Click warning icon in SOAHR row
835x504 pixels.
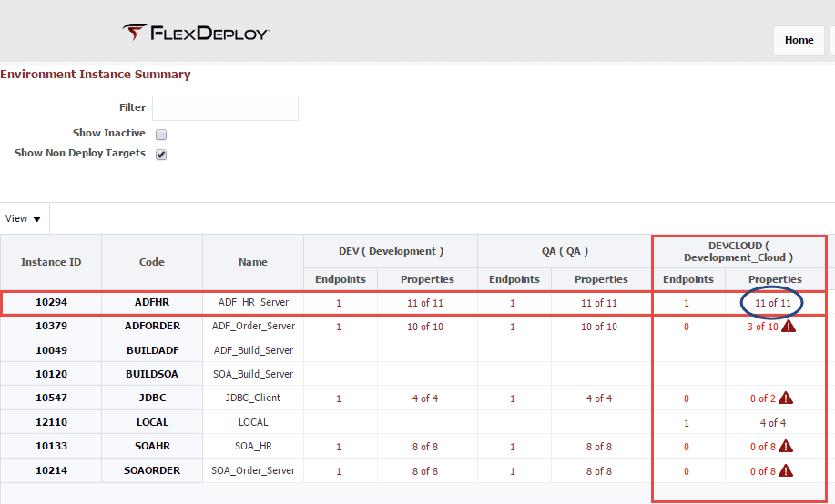click(x=786, y=446)
